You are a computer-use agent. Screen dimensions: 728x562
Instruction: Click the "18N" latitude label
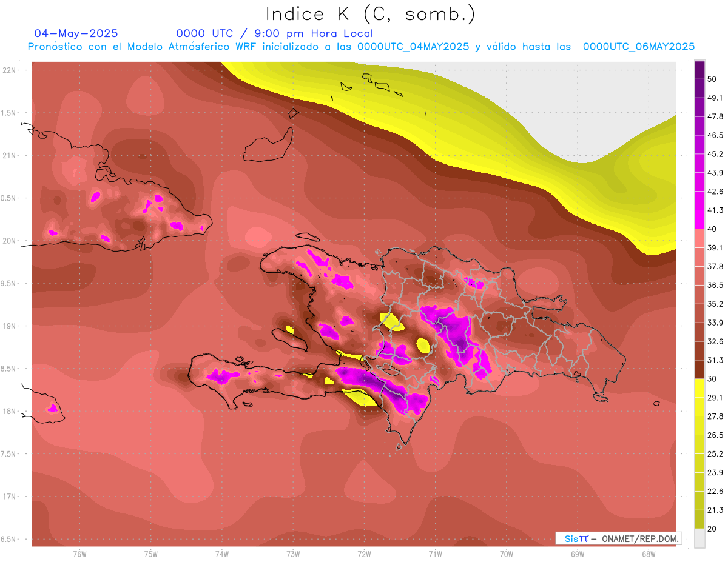tap(10, 411)
